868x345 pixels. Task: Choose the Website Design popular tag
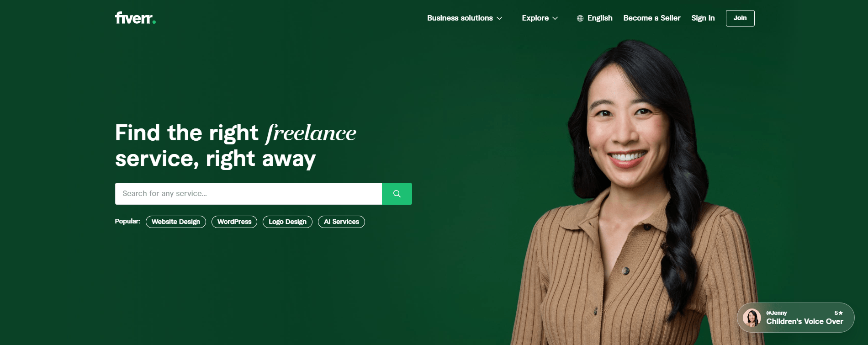[x=176, y=222]
